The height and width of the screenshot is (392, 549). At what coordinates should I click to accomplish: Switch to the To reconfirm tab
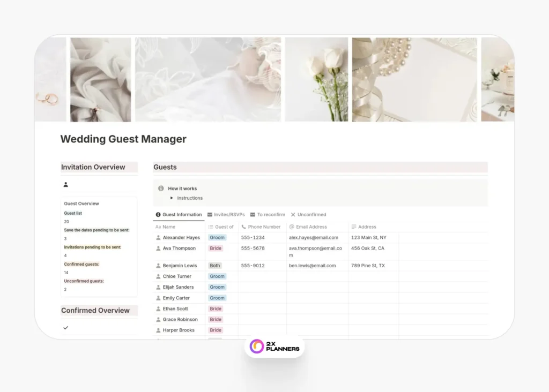coord(271,214)
